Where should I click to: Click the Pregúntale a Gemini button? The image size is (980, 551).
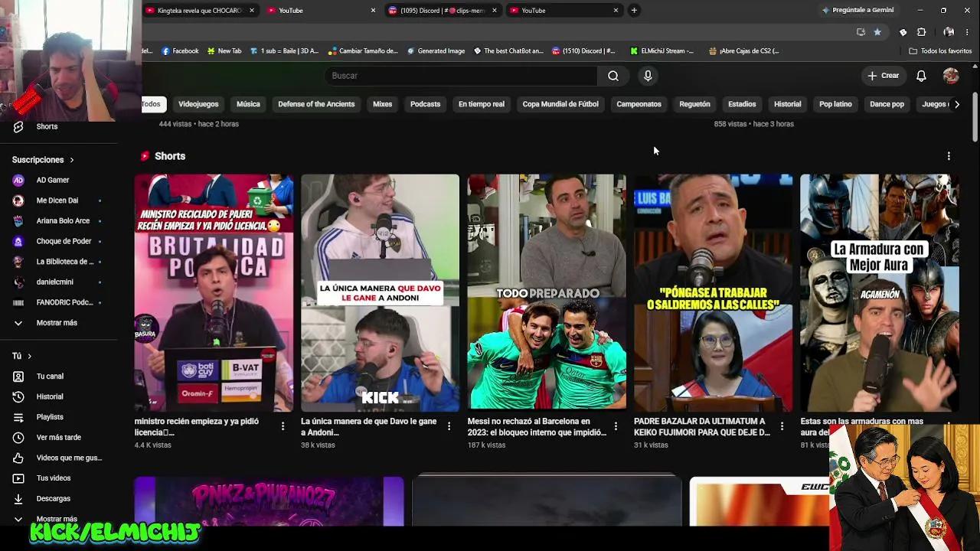[x=857, y=11]
